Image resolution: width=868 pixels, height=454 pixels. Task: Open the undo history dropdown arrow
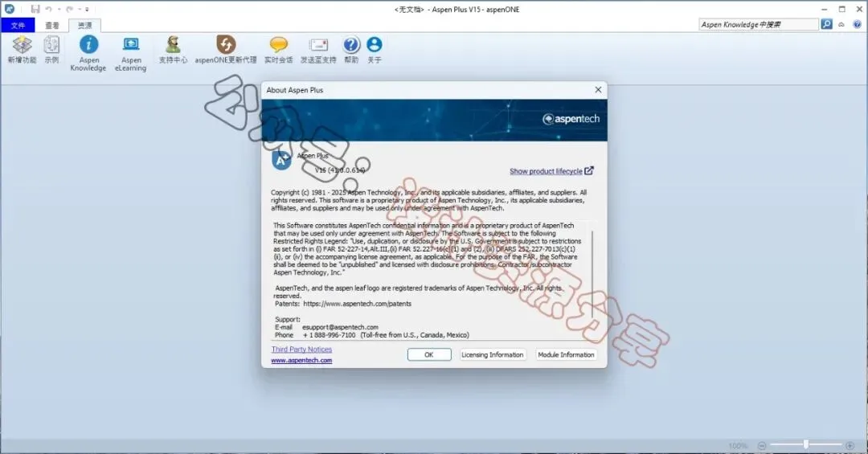pyautogui.click(x=58, y=9)
